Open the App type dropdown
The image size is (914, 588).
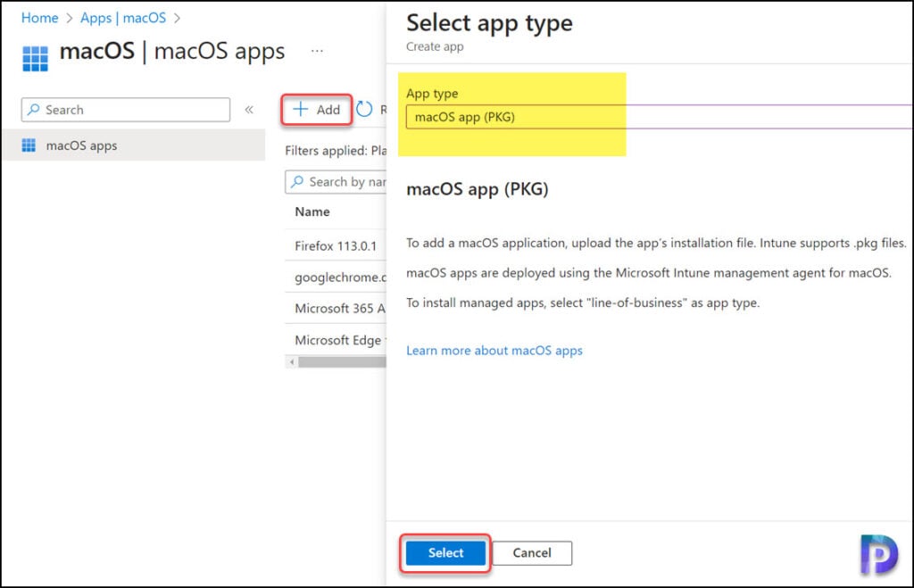pyautogui.click(x=660, y=117)
